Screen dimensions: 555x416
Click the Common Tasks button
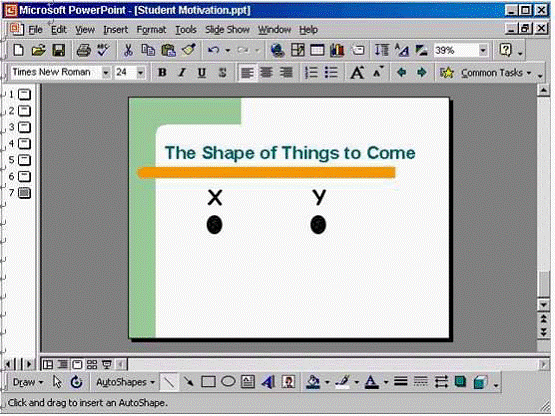click(x=485, y=73)
